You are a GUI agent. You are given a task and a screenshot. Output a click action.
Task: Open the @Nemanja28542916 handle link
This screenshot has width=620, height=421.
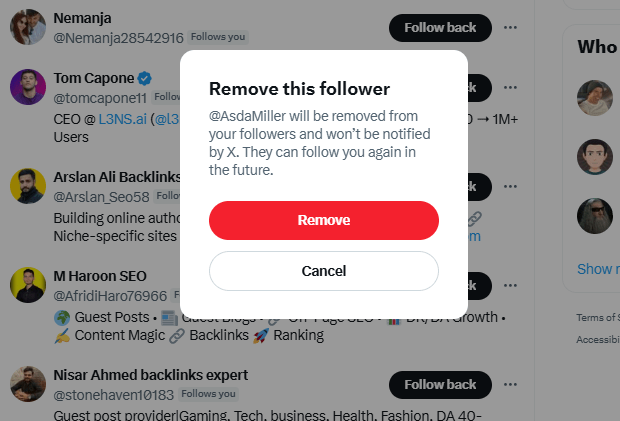tap(118, 38)
